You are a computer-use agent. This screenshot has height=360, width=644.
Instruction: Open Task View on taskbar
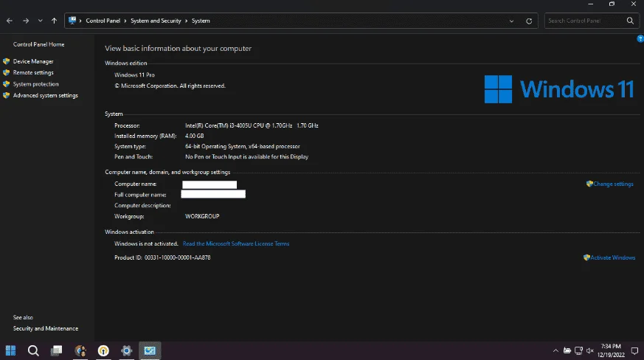click(56, 350)
